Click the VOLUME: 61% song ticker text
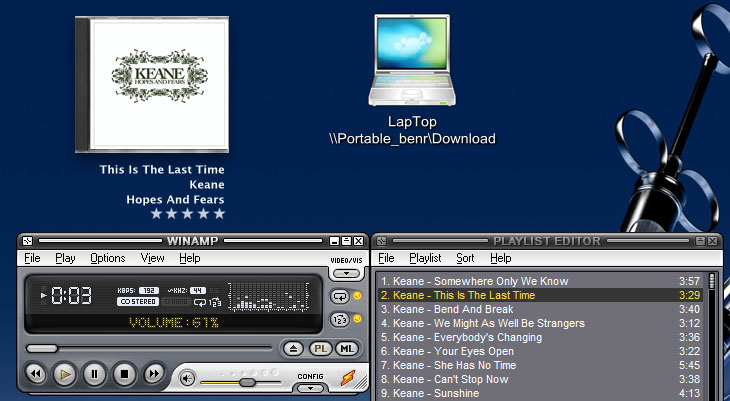 [x=174, y=322]
